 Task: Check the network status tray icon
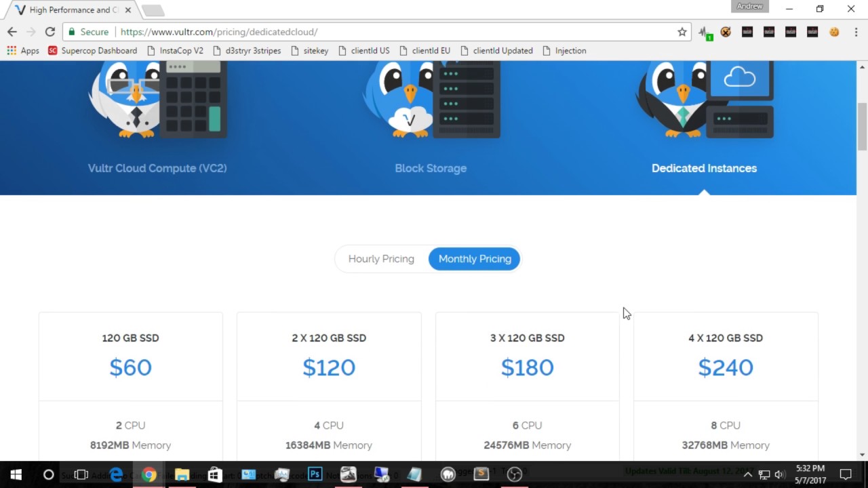[764, 474]
